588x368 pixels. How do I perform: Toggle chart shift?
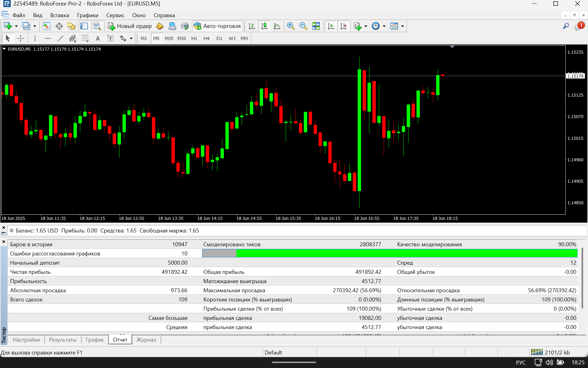pos(344,26)
